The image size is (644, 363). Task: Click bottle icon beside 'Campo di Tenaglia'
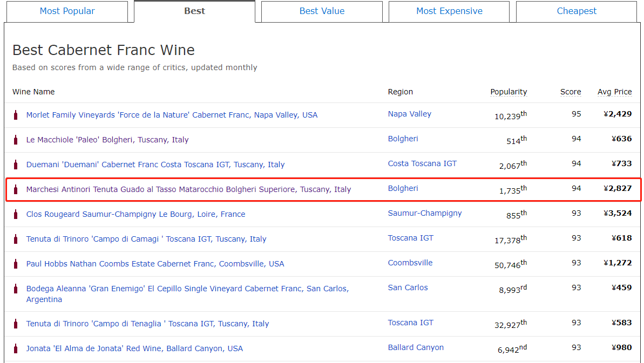tap(16, 324)
